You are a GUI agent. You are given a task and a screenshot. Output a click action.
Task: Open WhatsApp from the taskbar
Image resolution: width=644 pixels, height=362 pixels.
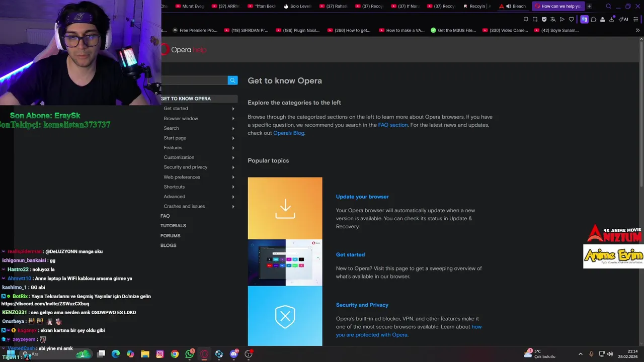(x=189, y=354)
